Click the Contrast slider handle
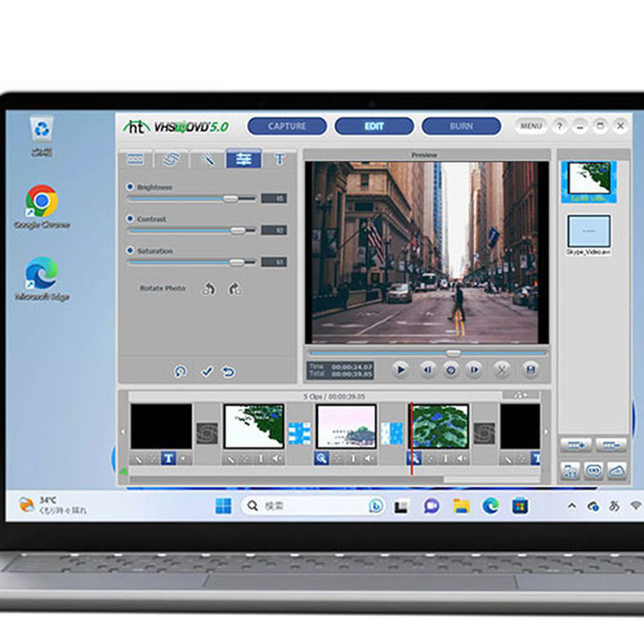 click(238, 230)
